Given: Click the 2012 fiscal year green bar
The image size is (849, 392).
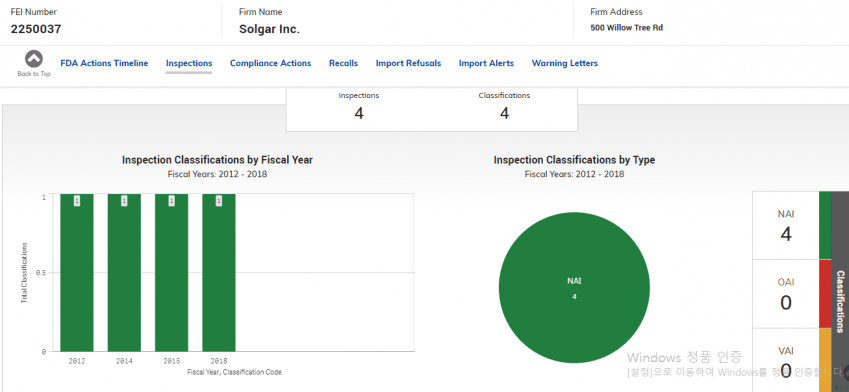Looking at the screenshot, I should [x=77, y=272].
